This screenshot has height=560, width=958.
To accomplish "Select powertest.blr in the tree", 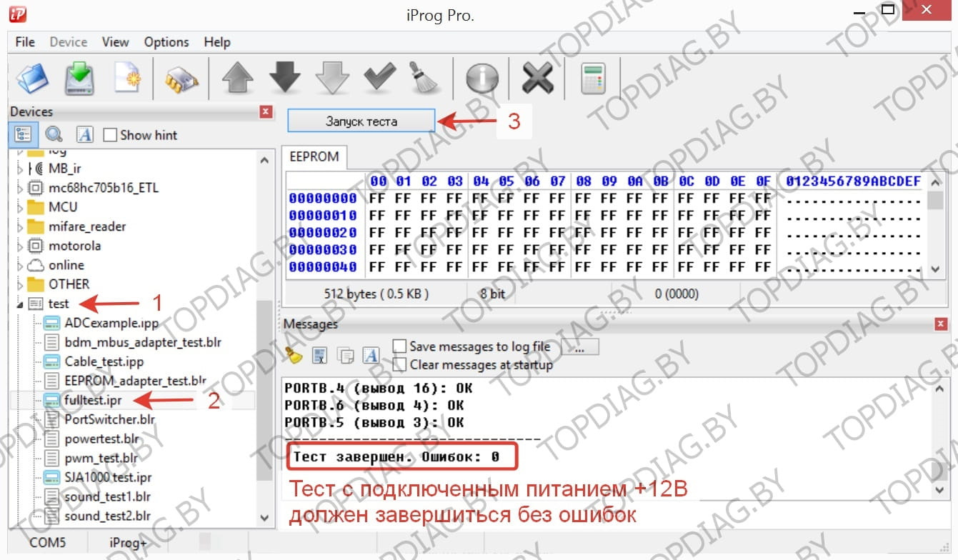I will point(102,439).
